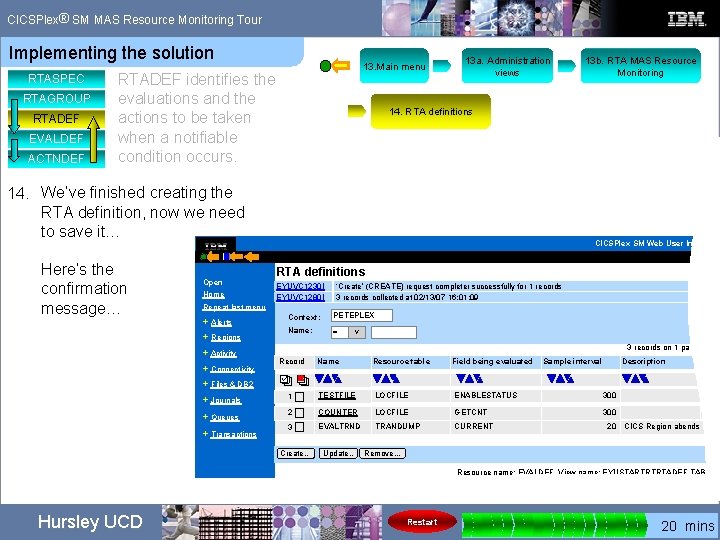Open message link EYUVC1280I
The height and width of the screenshot is (540, 720).
click(301, 297)
